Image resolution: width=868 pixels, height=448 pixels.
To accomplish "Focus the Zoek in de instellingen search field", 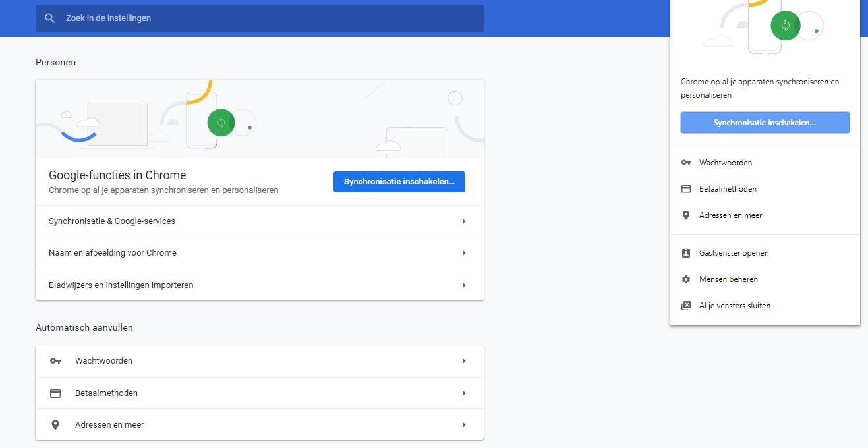I will pyautogui.click(x=260, y=18).
